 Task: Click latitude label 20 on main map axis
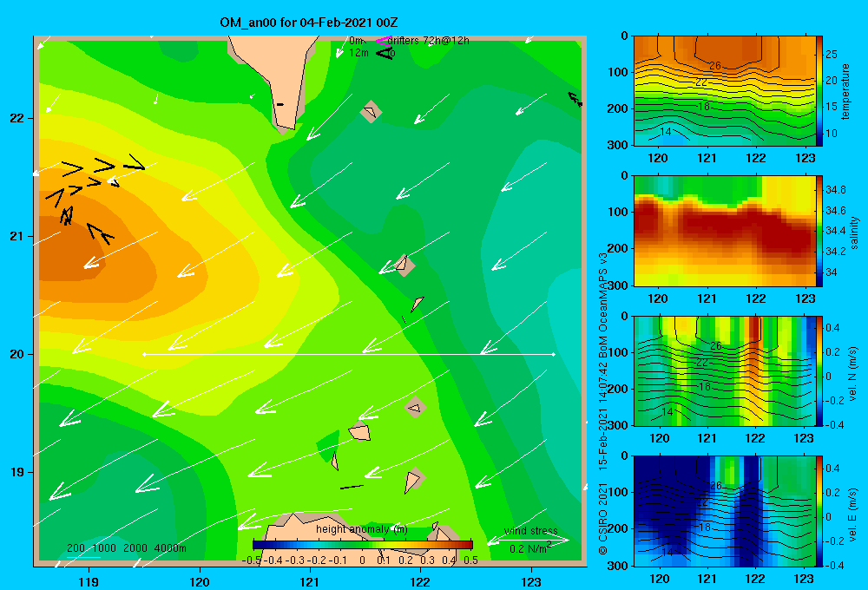[x=17, y=354]
